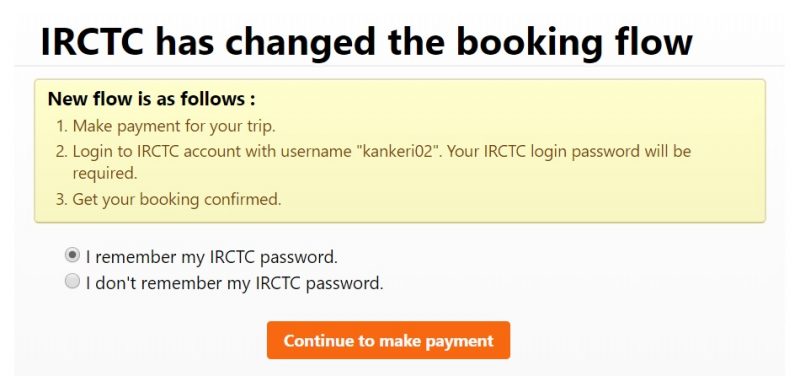Click the wrapped word 'required.' in step two
The height and width of the screenshot is (376, 800).
pyautogui.click(x=105, y=174)
